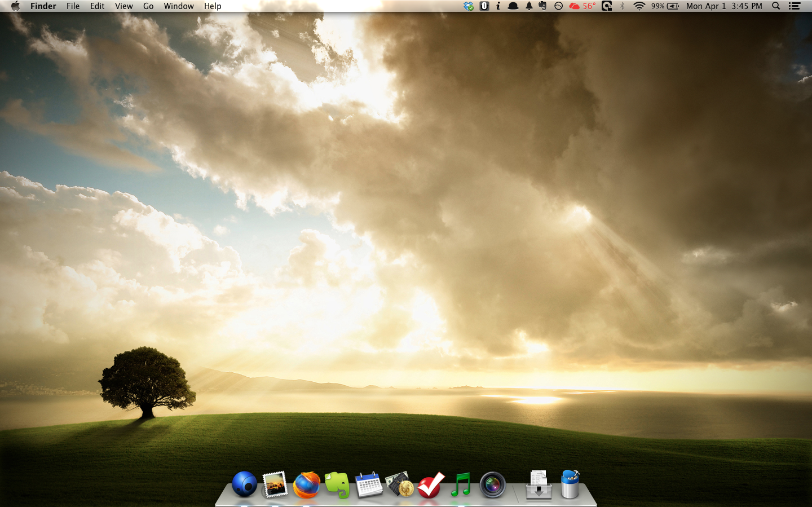Open the Go menu
Screen dimensions: 812x507
coord(148,6)
